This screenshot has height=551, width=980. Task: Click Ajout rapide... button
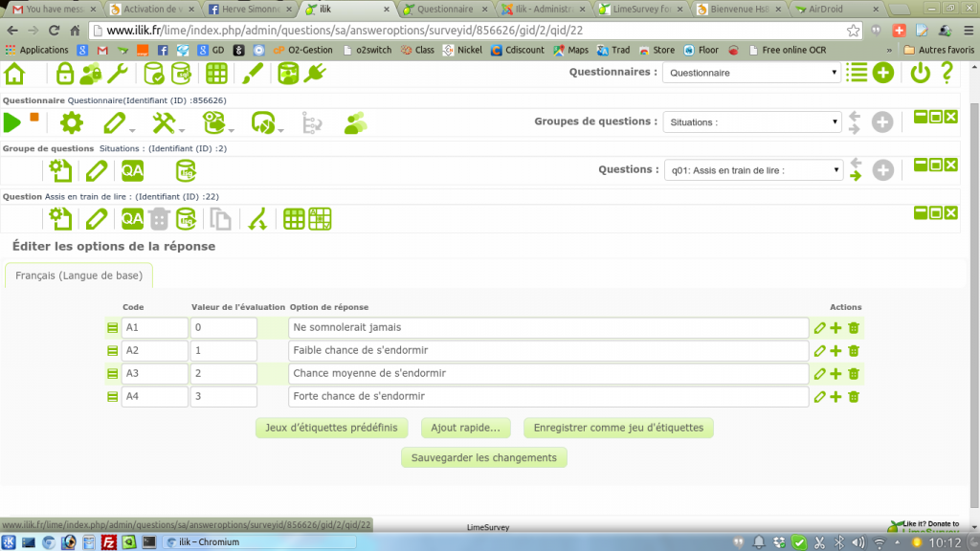click(466, 428)
